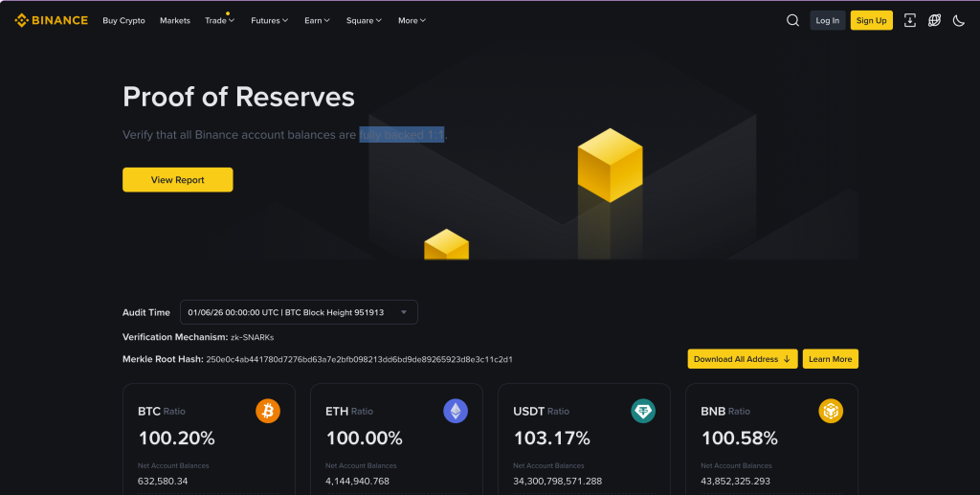The width and height of the screenshot is (980, 495).
Task: Click BTC net balance 632,580.34
Action: [x=163, y=482]
